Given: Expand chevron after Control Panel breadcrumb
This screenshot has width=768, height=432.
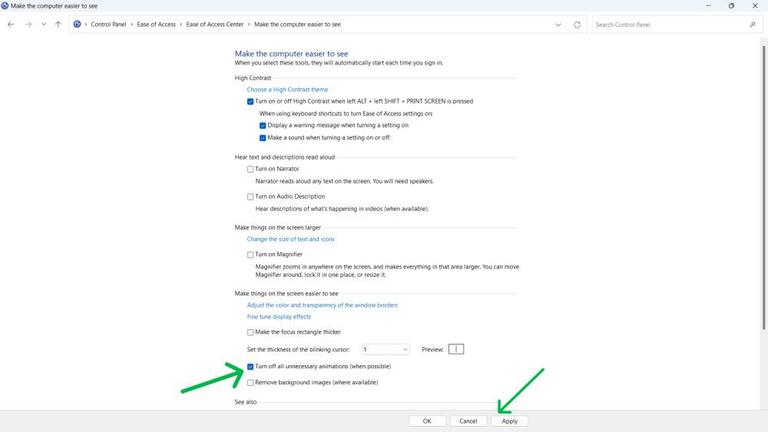Looking at the screenshot, I should point(132,24).
